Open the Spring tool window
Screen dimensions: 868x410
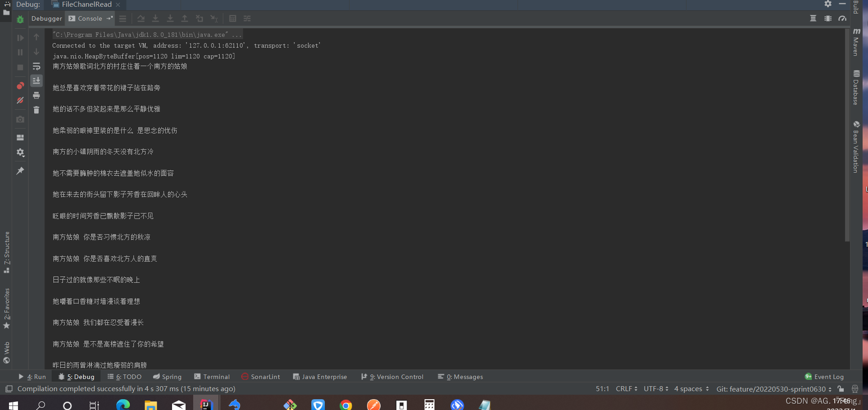coord(167,377)
